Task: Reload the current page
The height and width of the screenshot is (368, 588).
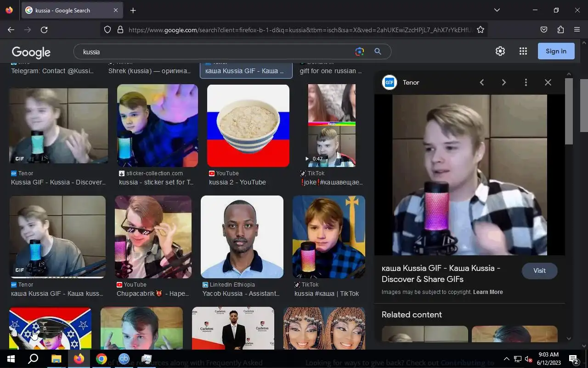Action: point(44,29)
